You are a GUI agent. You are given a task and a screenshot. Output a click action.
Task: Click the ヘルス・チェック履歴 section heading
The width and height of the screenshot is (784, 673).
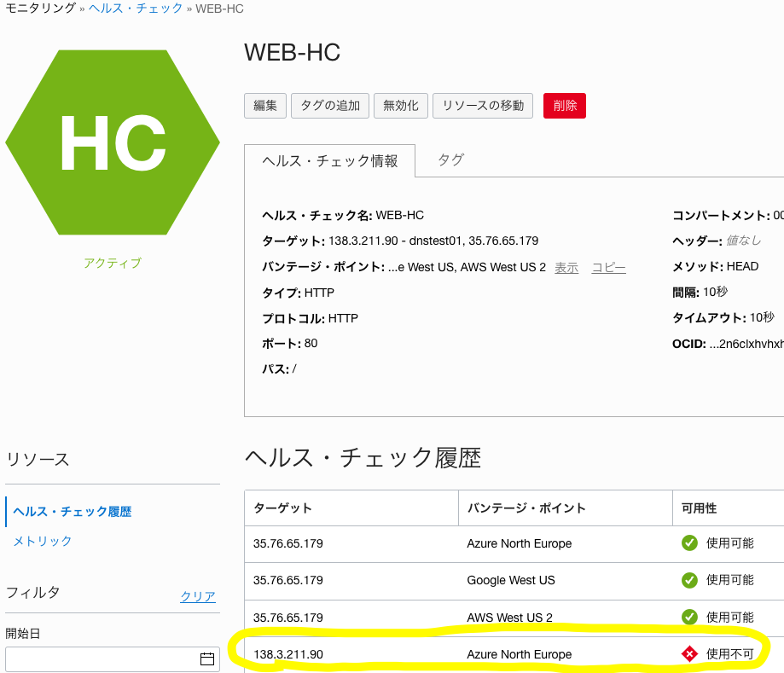coord(363,458)
